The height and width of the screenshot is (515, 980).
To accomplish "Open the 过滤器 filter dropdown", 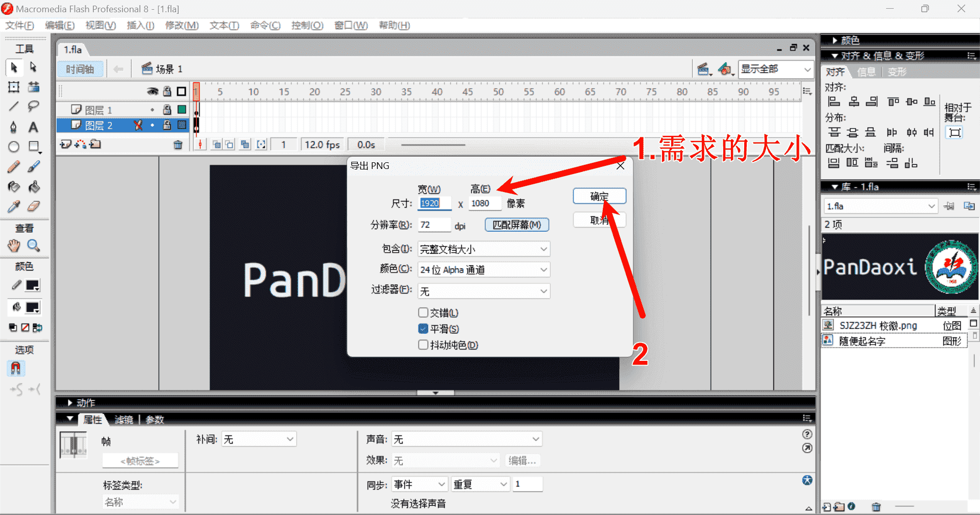I will pos(483,291).
